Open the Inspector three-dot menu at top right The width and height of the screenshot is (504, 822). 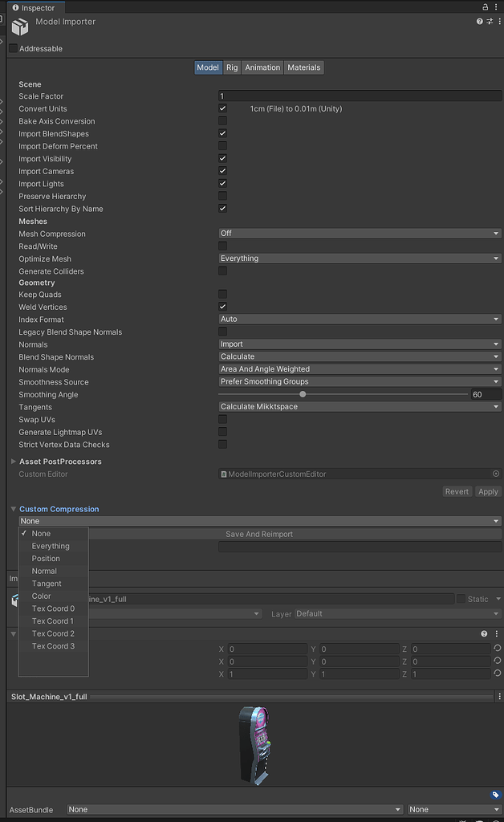[498, 6]
